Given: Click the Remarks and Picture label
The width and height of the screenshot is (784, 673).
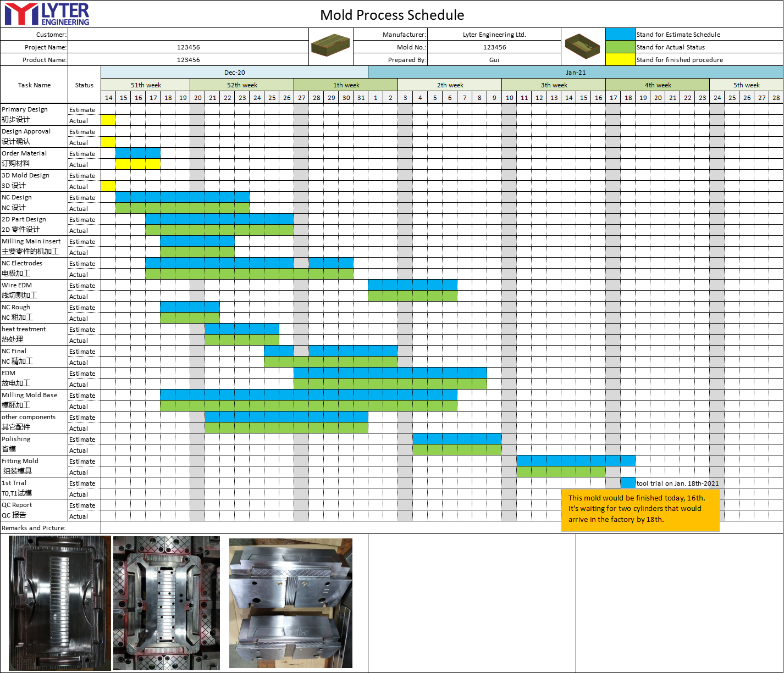Looking at the screenshot, I should (x=34, y=528).
